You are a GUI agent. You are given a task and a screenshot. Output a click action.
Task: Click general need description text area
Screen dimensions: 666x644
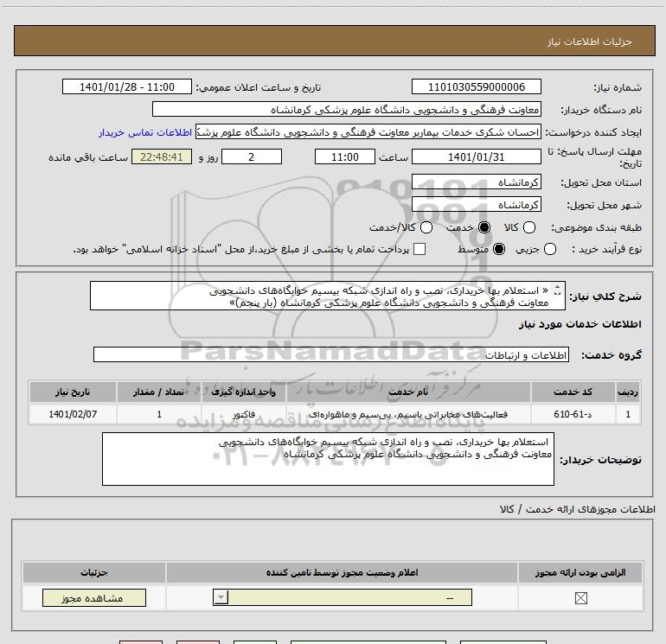[x=328, y=296]
